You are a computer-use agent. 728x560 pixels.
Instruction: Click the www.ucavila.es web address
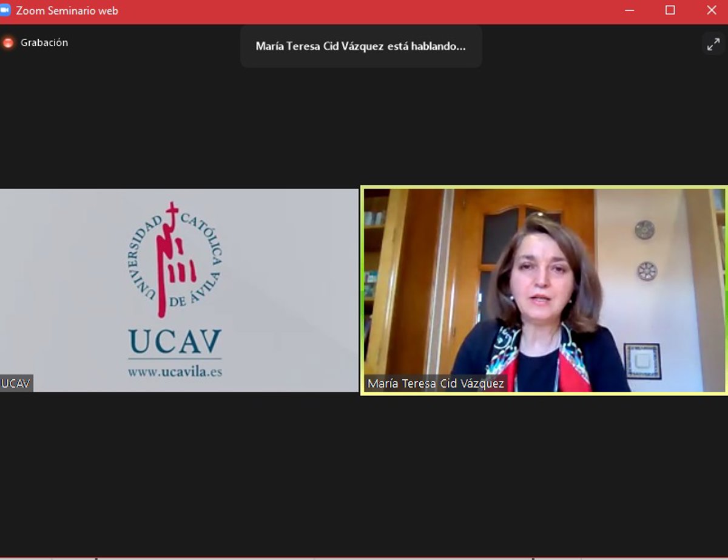[175, 371]
